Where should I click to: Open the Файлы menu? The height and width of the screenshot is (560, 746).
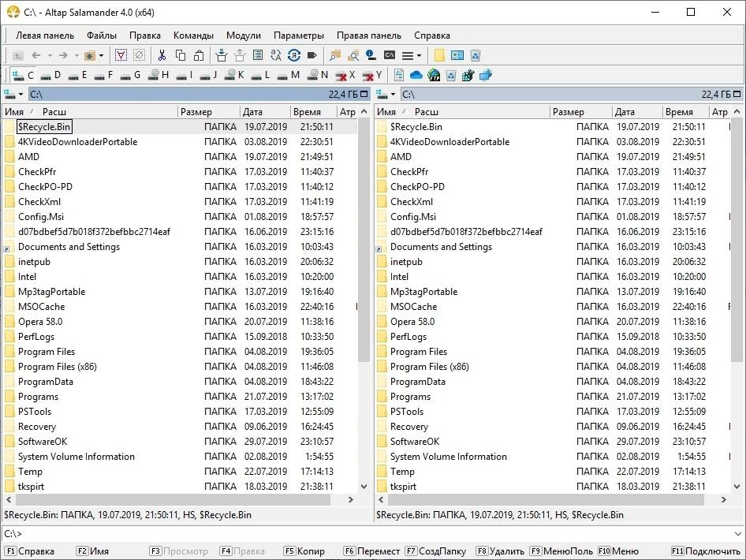point(102,35)
